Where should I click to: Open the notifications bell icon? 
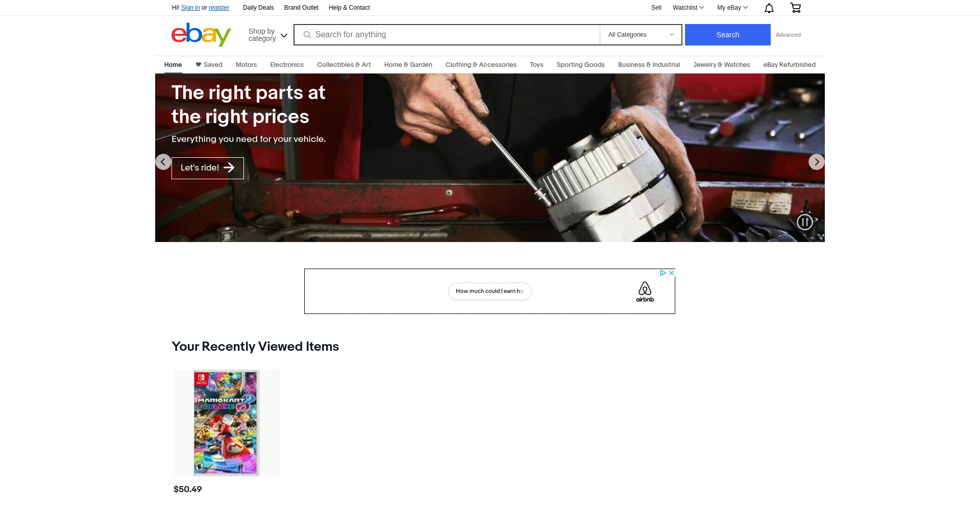769,8
